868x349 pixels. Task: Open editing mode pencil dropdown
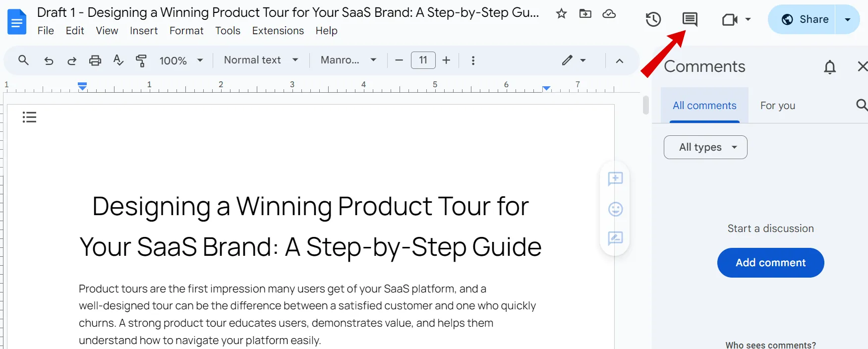coord(574,60)
